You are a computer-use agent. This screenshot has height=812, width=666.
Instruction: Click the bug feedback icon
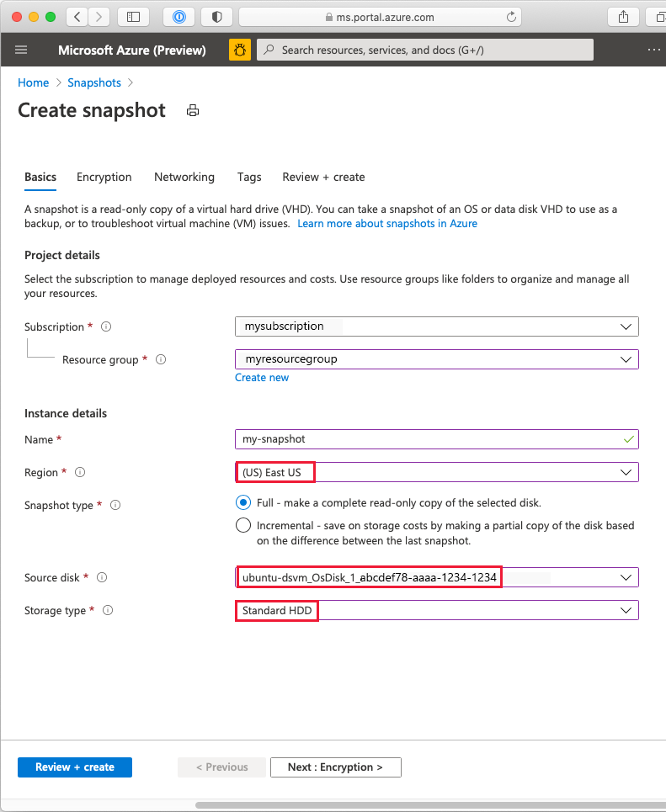240,50
